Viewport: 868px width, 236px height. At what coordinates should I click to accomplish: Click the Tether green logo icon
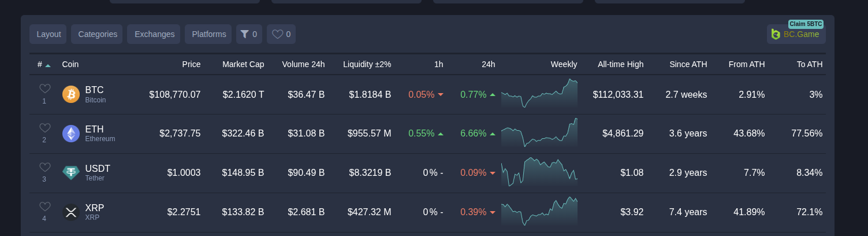click(x=71, y=173)
